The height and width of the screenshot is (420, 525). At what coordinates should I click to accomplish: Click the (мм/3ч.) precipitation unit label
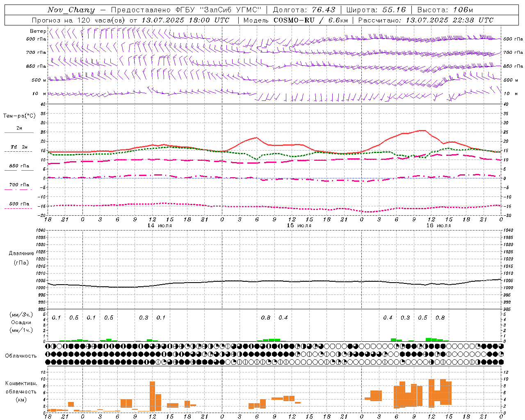[x=21, y=315]
